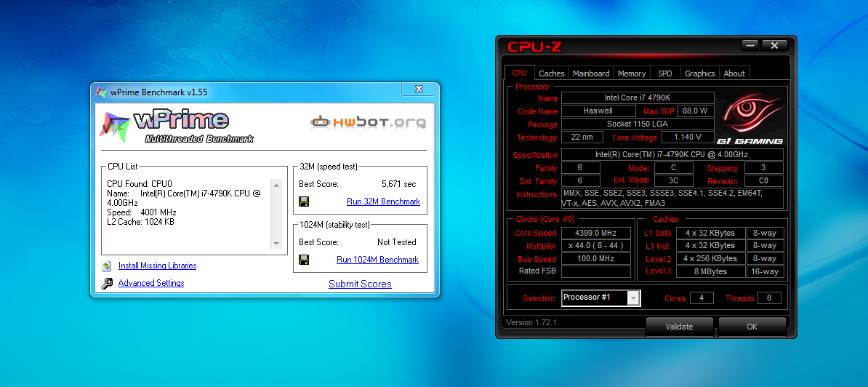Open the About tab in CPU-Z

click(x=734, y=73)
